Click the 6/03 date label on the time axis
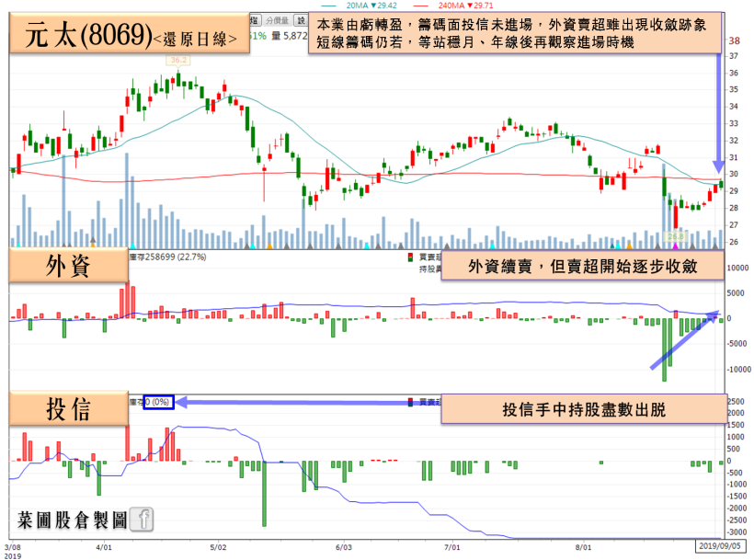This screenshot has width=754, height=560. (x=343, y=547)
